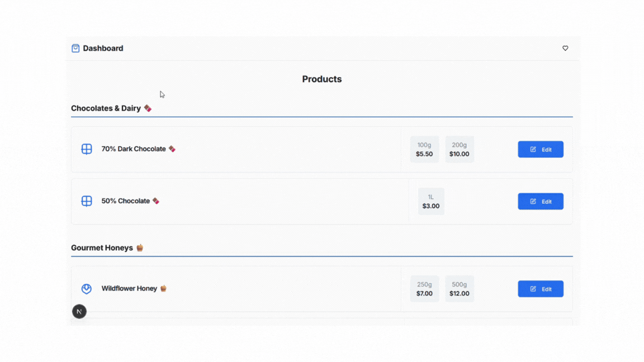Edit the 70% Dark Chocolate product
The image size is (644, 362).
click(x=541, y=149)
